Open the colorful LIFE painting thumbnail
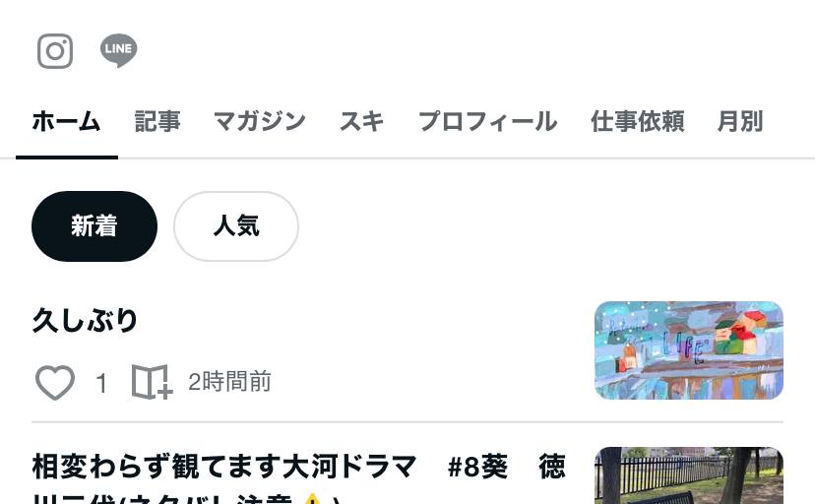815x504 pixels. tap(689, 350)
